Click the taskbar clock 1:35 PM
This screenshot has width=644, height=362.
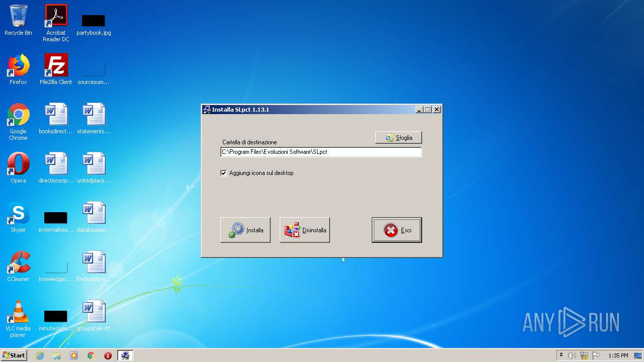[x=618, y=355]
